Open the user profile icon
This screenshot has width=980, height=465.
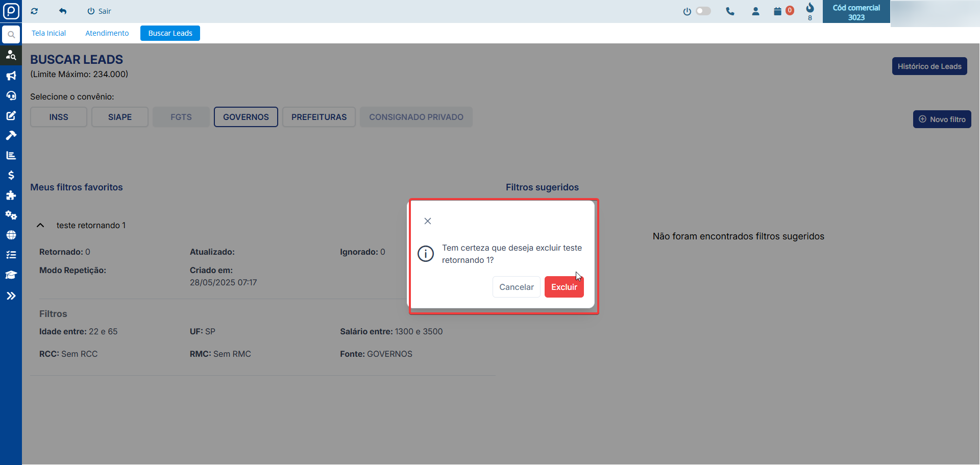coord(755,11)
